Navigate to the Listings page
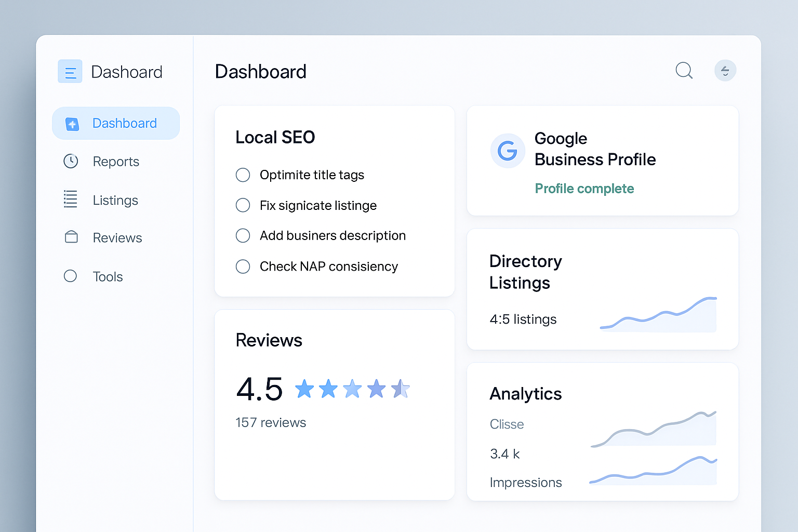798x532 pixels. point(115,199)
